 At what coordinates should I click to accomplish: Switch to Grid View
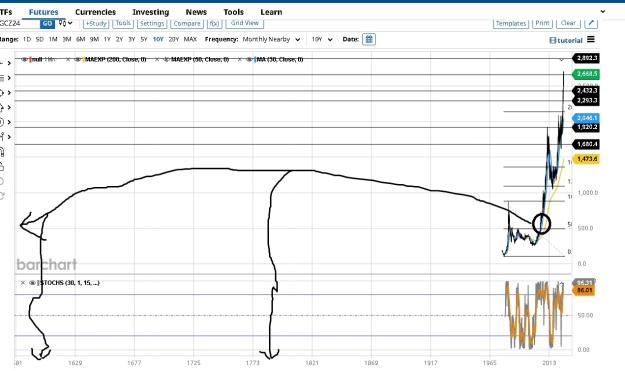[x=244, y=24]
